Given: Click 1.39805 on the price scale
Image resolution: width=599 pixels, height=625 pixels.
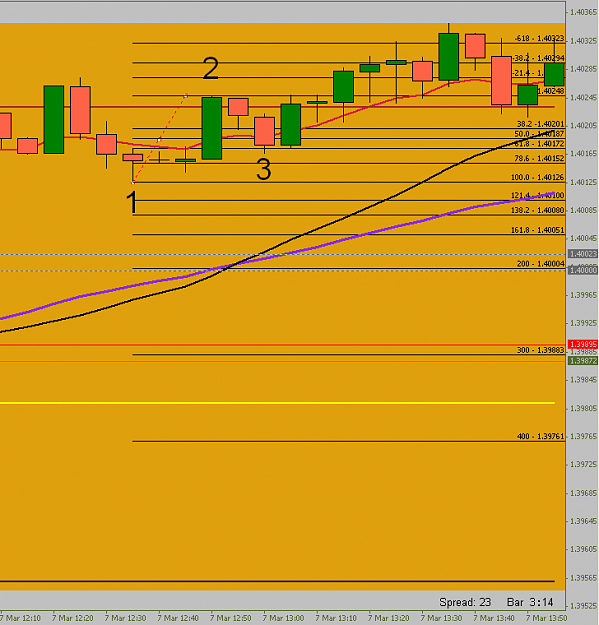Looking at the screenshot, I should 583,408.
